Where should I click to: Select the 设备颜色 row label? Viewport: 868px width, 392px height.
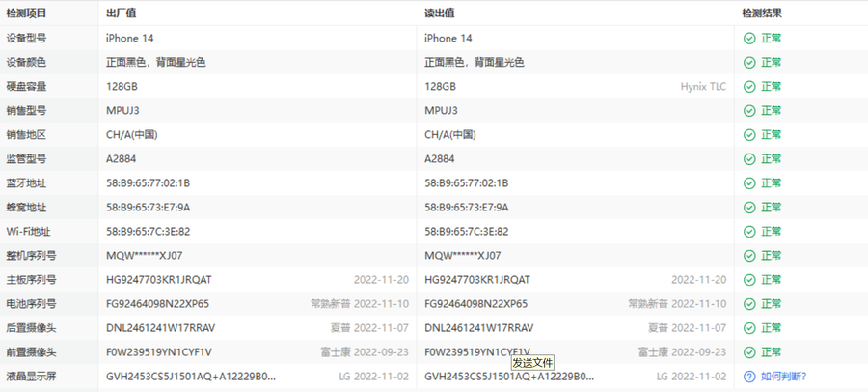click(26, 63)
